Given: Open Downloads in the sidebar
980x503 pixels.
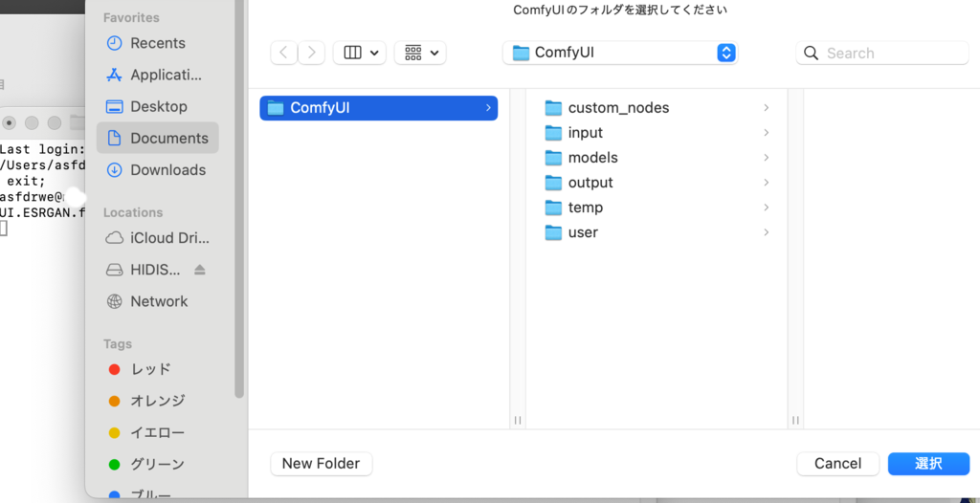Looking at the screenshot, I should (x=158, y=170).
